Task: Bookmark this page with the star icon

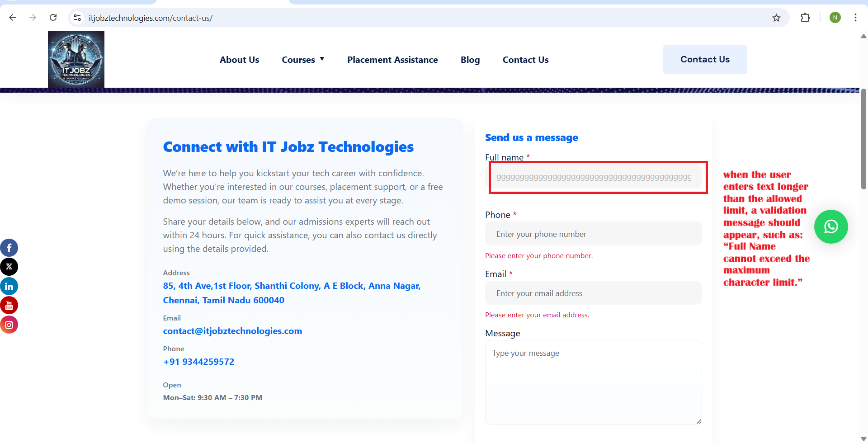Action: pos(776,18)
